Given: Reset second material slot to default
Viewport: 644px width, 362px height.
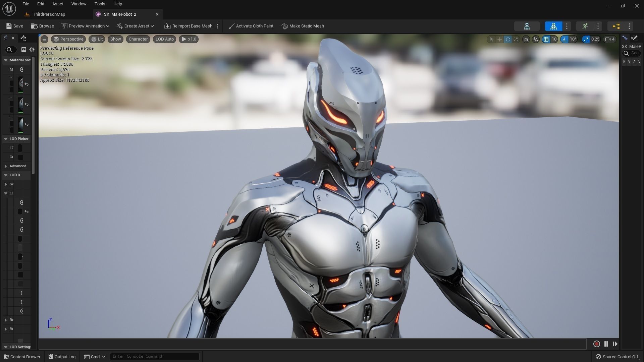Looking at the screenshot, I should click(x=26, y=104).
